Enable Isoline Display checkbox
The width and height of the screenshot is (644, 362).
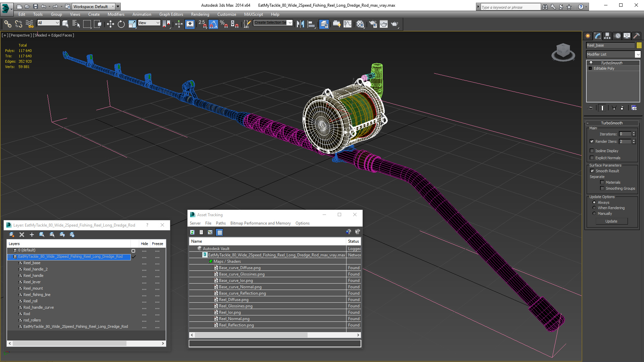[x=592, y=151]
